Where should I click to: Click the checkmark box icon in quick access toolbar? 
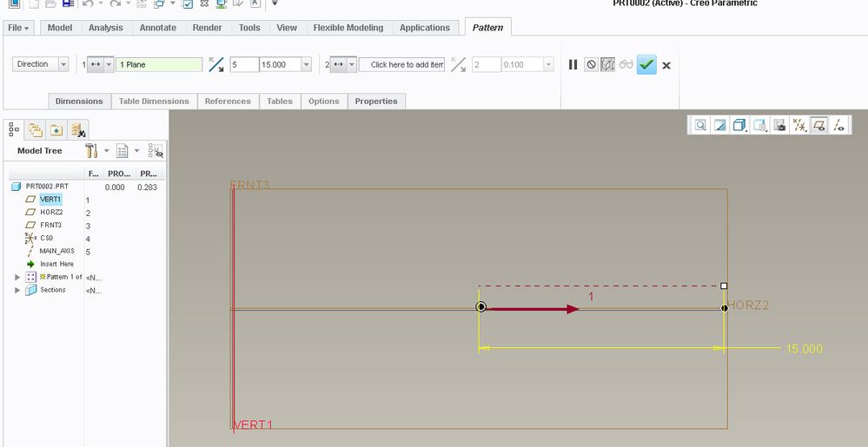click(187, 3)
